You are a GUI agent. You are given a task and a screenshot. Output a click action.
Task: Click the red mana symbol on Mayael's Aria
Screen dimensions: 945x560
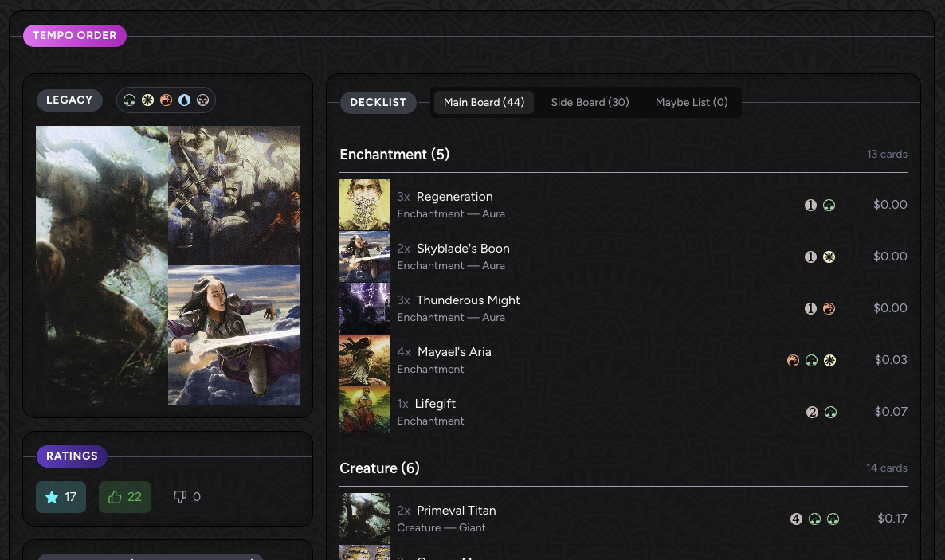(x=793, y=361)
